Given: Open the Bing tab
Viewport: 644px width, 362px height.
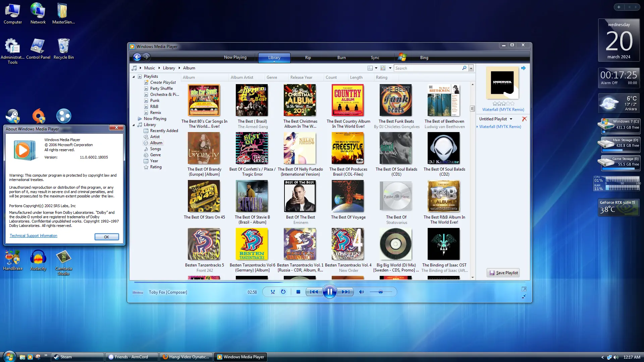Looking at the screenshot, I should coord(424,58).
